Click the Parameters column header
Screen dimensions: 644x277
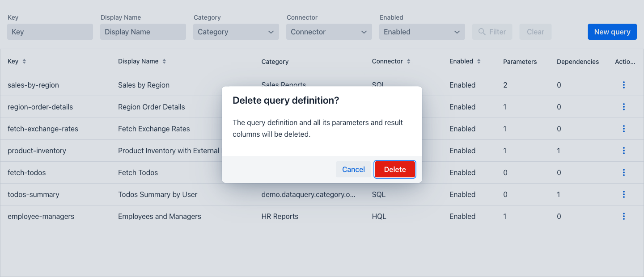click(x=520, y=62)
